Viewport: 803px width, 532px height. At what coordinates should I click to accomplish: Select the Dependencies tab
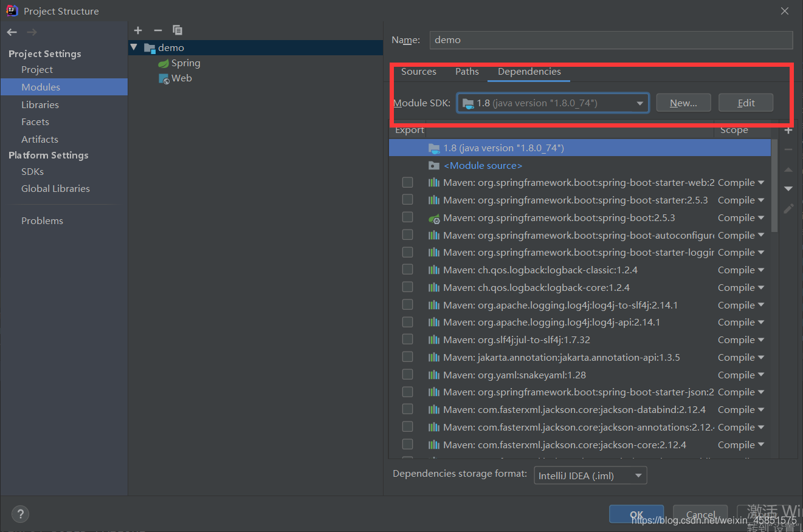[529, 72]
